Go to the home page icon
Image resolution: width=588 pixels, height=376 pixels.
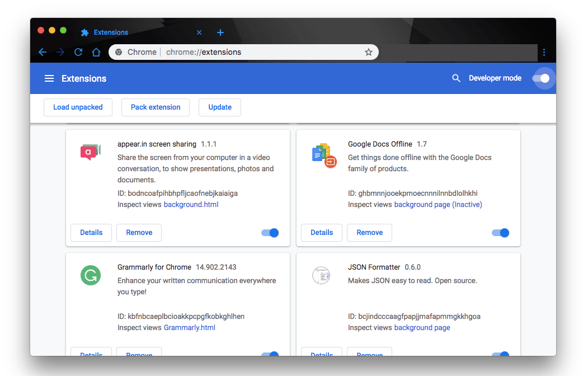(96, 52)
